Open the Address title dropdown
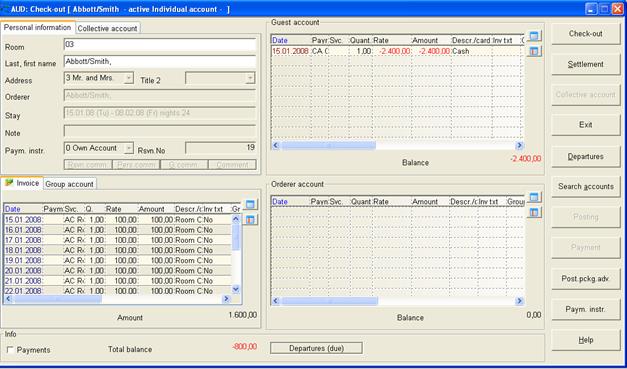The width and height of the screenshot is (627, 369). click(x=128, y=78)
